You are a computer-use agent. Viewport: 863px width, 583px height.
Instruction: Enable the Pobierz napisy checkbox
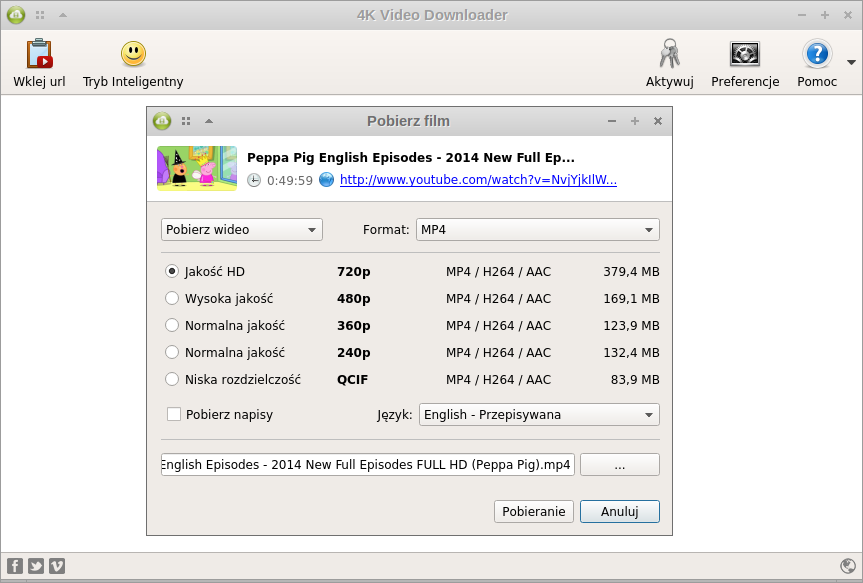click(x=174, y=414)
